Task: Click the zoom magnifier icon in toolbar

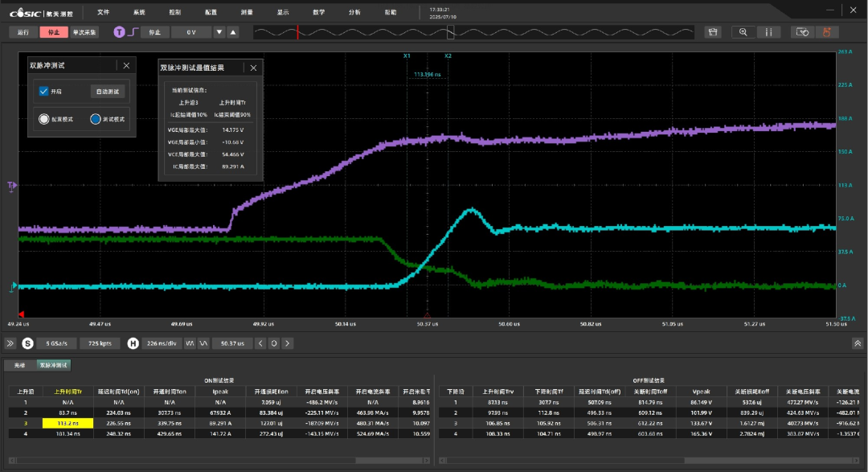Action: (x=743, y=32)
